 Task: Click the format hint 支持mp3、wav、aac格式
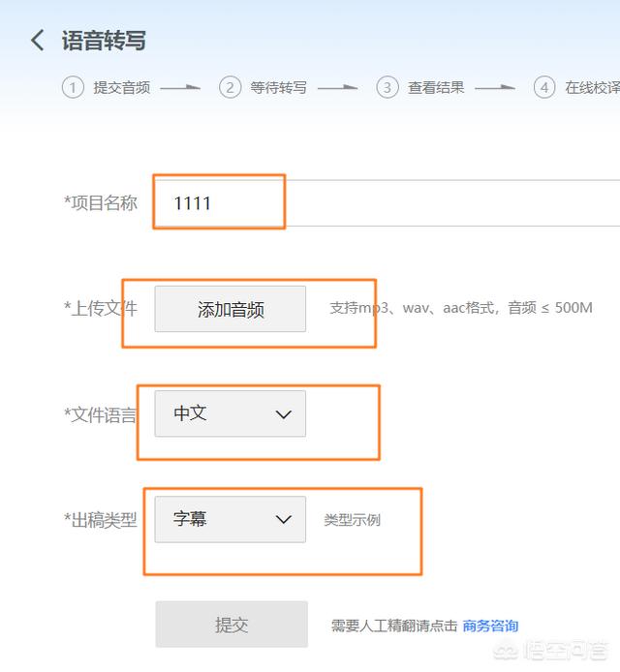[x=461, y=308]
